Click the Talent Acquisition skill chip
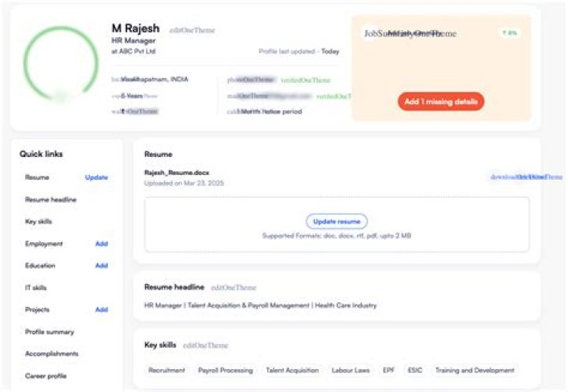568x392 pixels. click(x=293, y=370)
